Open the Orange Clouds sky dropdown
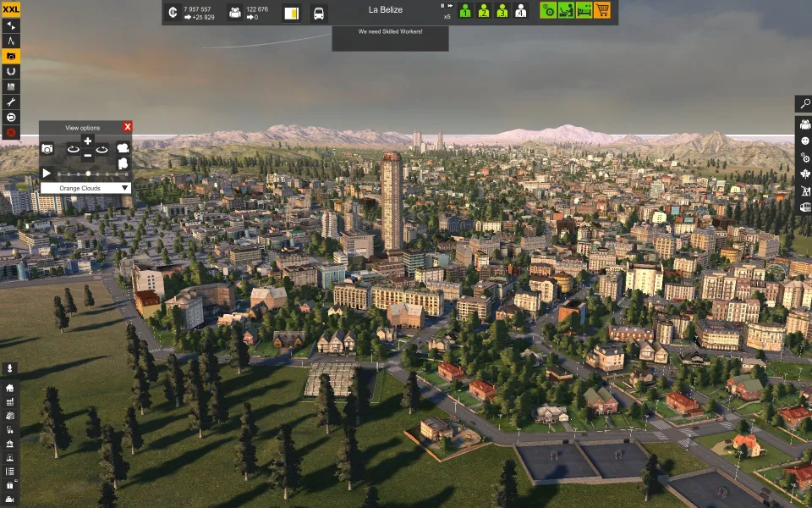Screen dimensions: 812x508 85,188
